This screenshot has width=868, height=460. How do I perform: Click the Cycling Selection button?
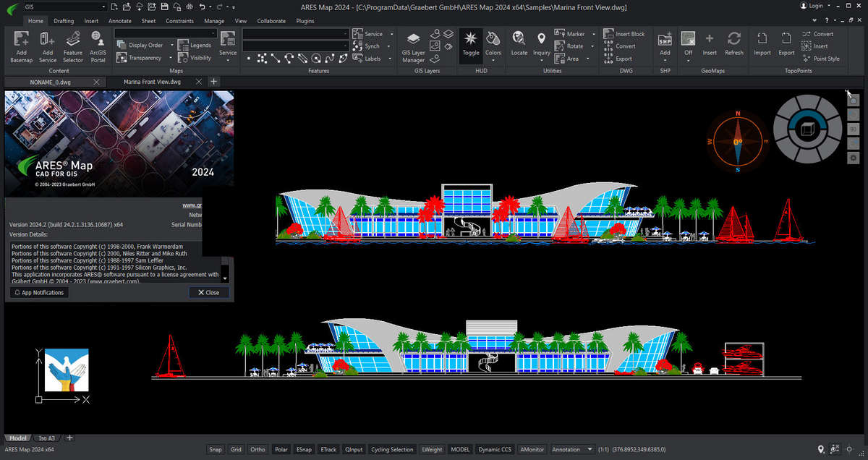pos(392,449)
